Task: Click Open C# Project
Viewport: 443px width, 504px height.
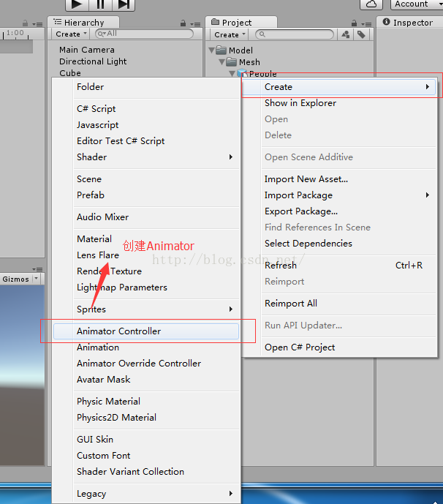Action: click(x=339, y=347)
